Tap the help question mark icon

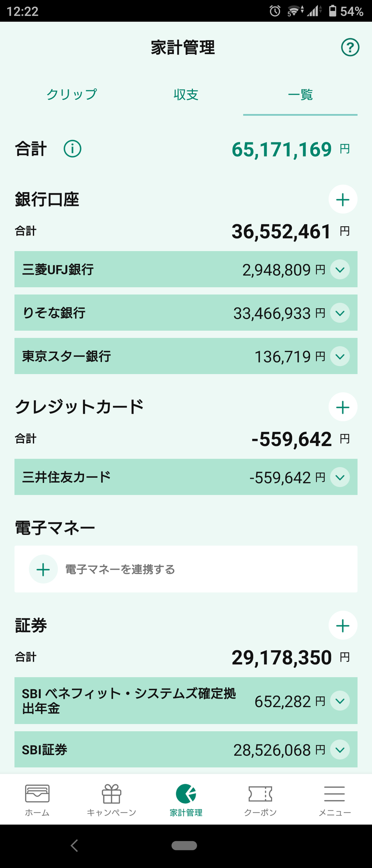pos(350,48)
